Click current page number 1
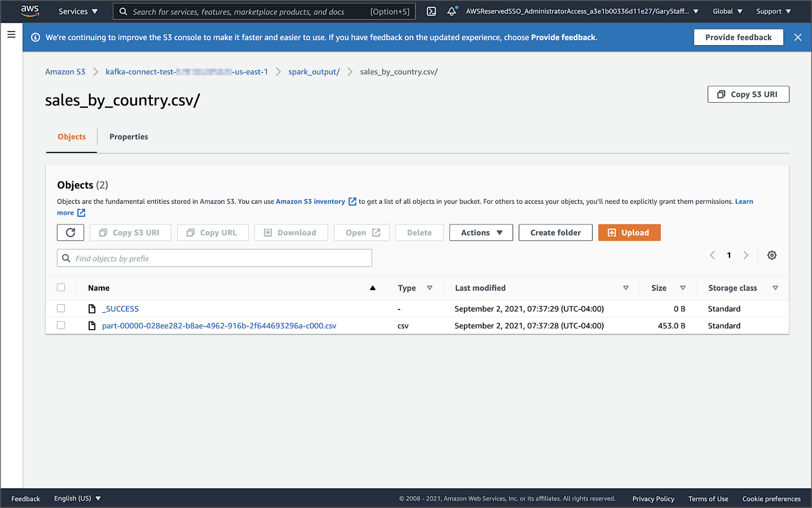The width and height of the screenshot is (812, 508). (x=729, y=255)
